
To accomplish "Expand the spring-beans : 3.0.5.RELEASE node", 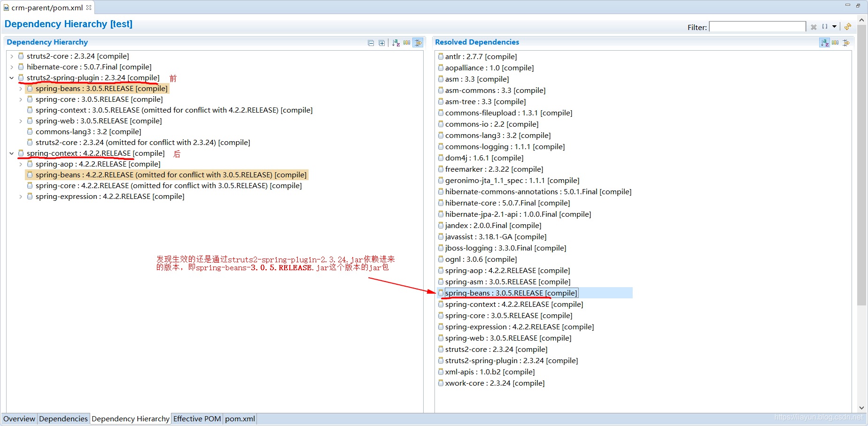I will point(21,89).
